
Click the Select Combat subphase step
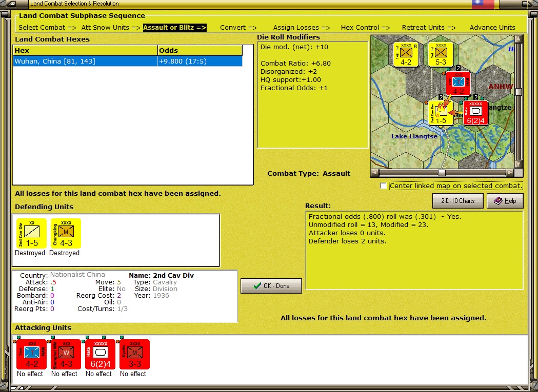47,28
